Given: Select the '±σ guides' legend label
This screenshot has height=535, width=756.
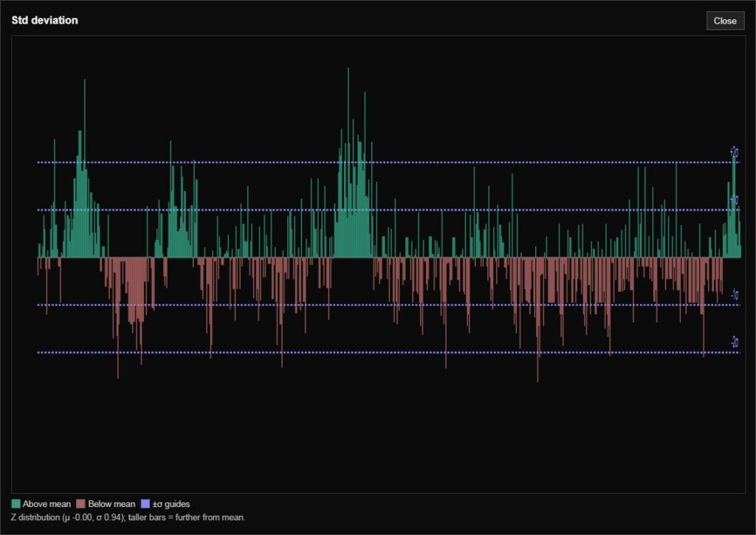Looking at the screenshot, I should coord(171,504).
